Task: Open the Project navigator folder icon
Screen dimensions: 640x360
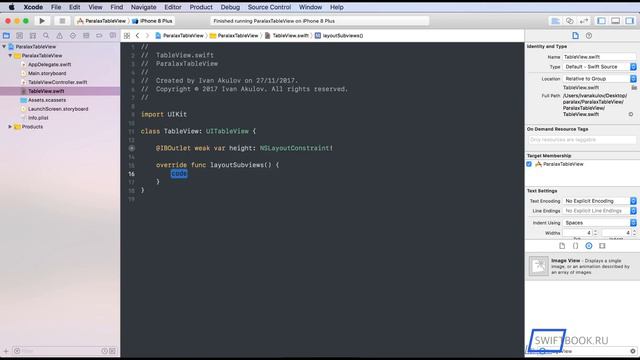Action: [6, 36]
